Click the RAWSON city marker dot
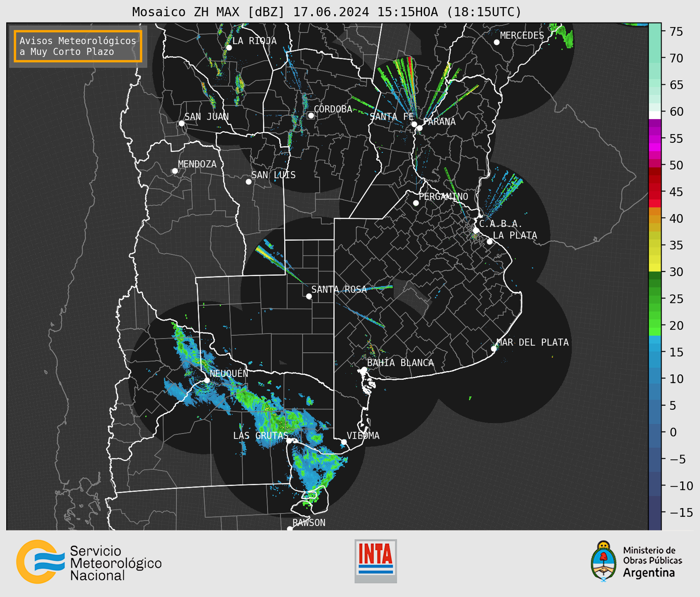700x597 pixels. [x=290, y=529]
